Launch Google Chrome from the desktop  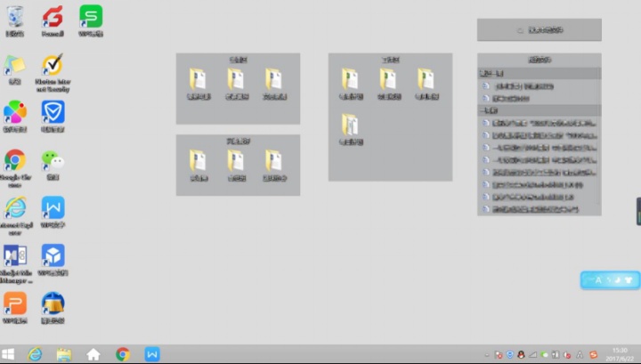[15, 160]
